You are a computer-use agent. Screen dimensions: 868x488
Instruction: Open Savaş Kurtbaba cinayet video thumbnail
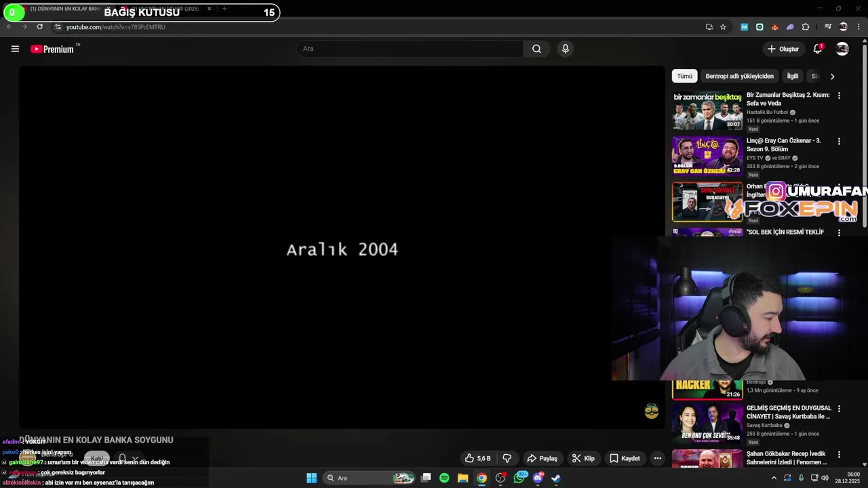(x=707, y=424)
